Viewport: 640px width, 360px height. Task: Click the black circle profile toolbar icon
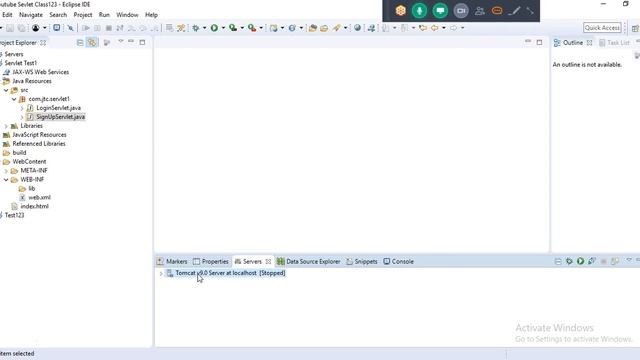36,28
